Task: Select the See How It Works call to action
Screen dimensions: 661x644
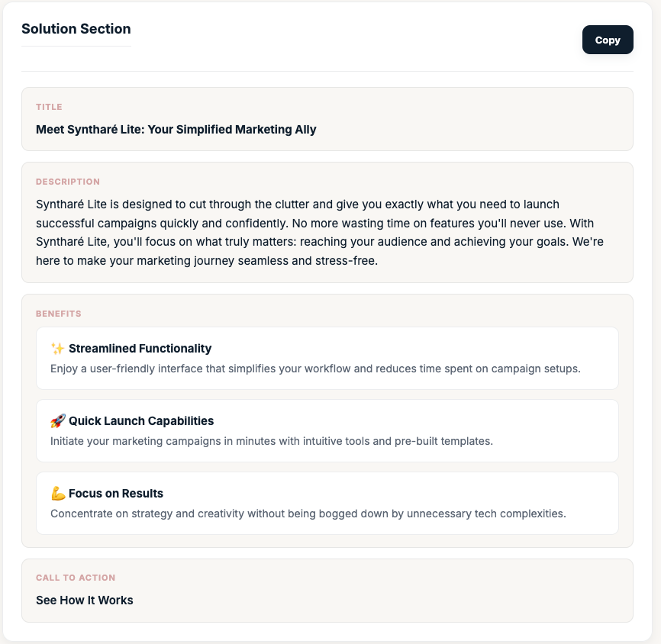Action: 84,601
